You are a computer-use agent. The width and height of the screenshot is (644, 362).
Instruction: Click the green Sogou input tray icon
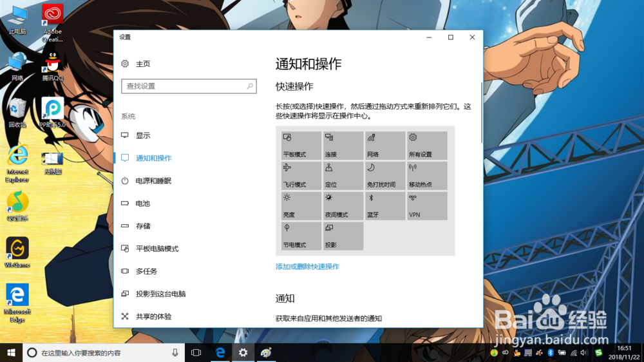point(599,352)
